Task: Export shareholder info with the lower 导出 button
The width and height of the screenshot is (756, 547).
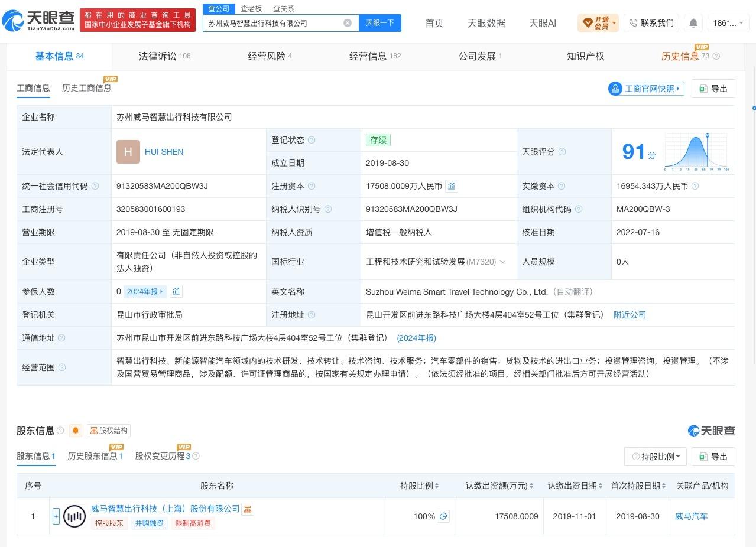Action: coord(713,457)
